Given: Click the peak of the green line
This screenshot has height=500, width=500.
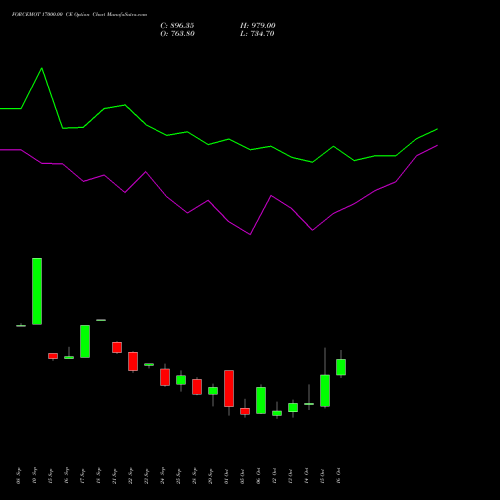Looking at the screenshot, I should 42,68.
